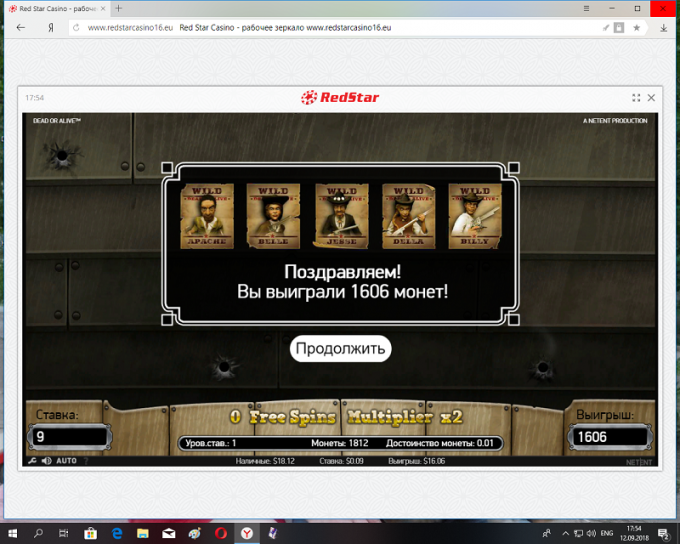Select the Della wild poster
The image size is (680, 544).
409,216
